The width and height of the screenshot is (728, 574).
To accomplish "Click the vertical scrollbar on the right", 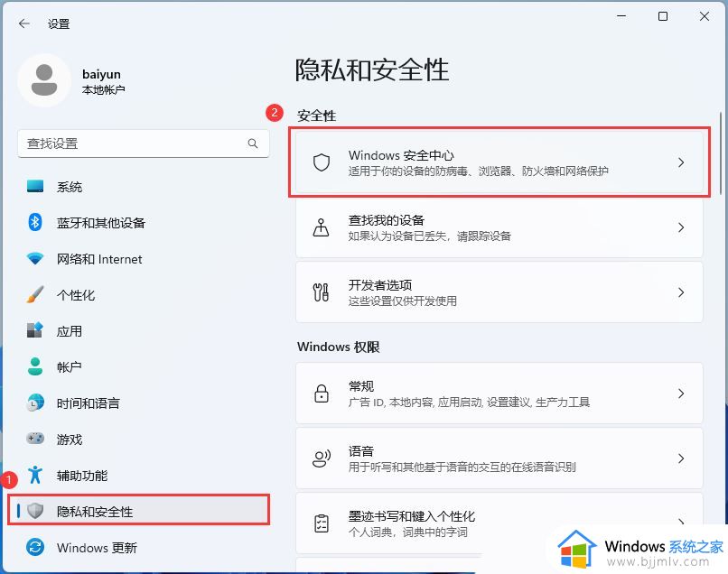I will [720, 153].
